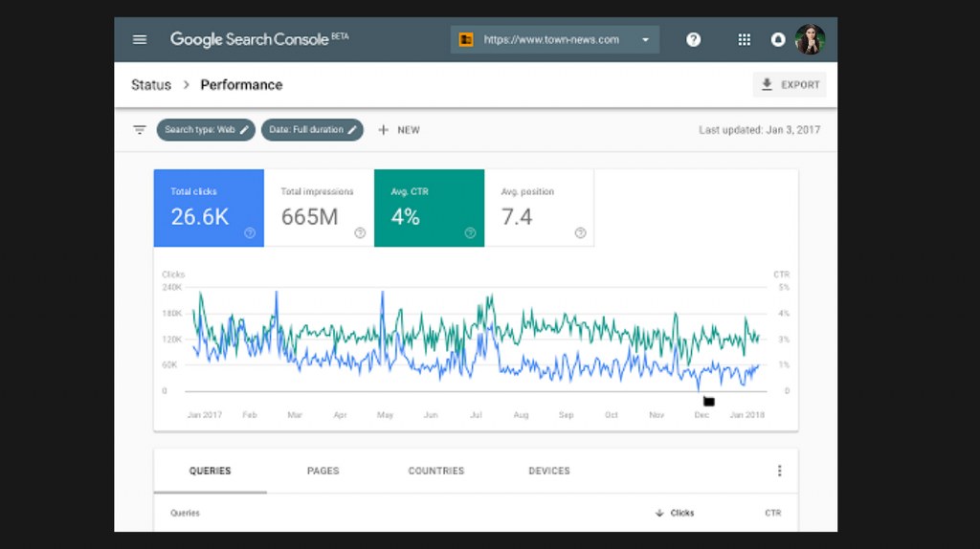Click the 240K label on clicks axis
Viewport: 980px width, 549px height.
pyautogui.click(x=172, y=287)
